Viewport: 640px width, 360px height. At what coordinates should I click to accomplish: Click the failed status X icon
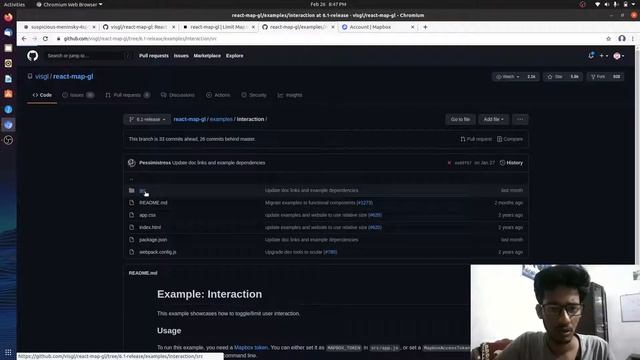click(x=449, y=163)
